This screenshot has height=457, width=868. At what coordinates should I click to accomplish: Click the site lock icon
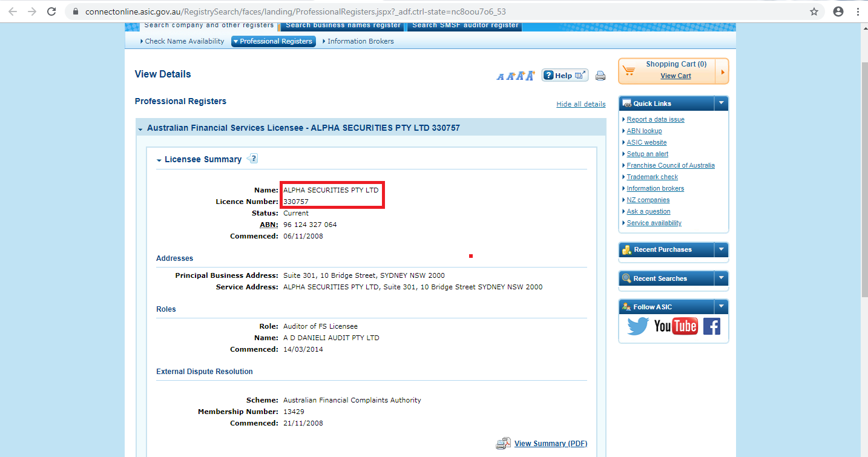point(76,12)
